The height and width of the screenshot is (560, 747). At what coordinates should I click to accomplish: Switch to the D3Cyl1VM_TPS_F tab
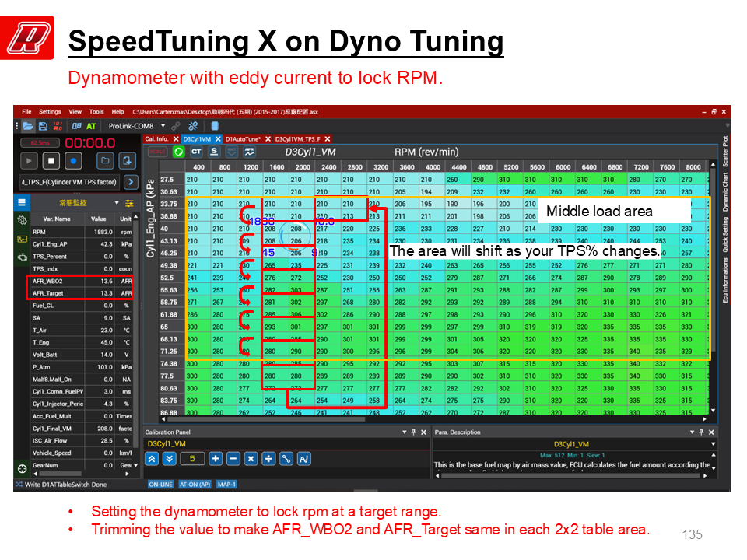click(298, 139)
